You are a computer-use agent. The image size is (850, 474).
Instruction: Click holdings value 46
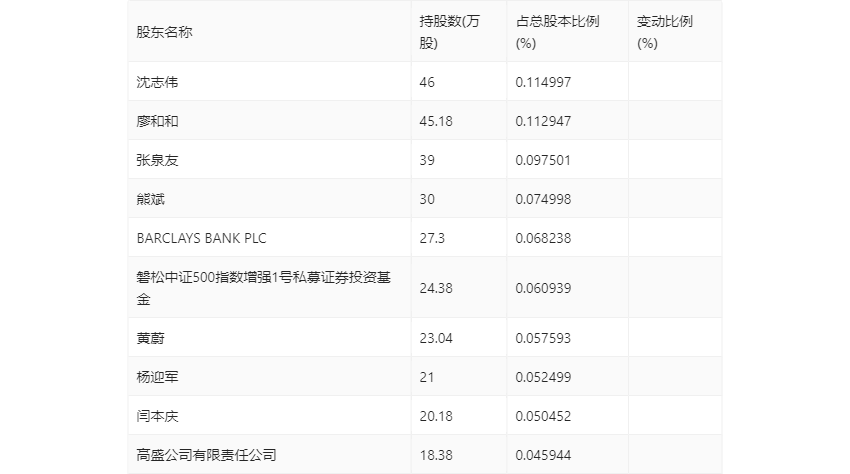[427, 82]
